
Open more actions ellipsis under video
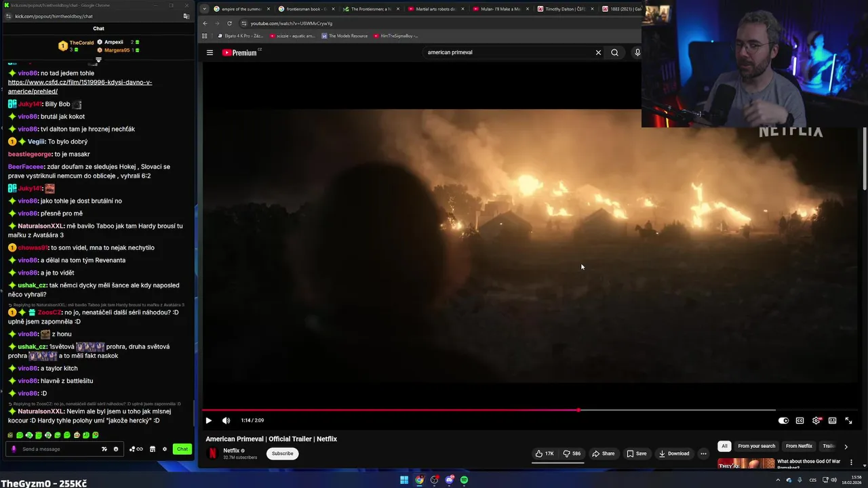pos(703,453)
